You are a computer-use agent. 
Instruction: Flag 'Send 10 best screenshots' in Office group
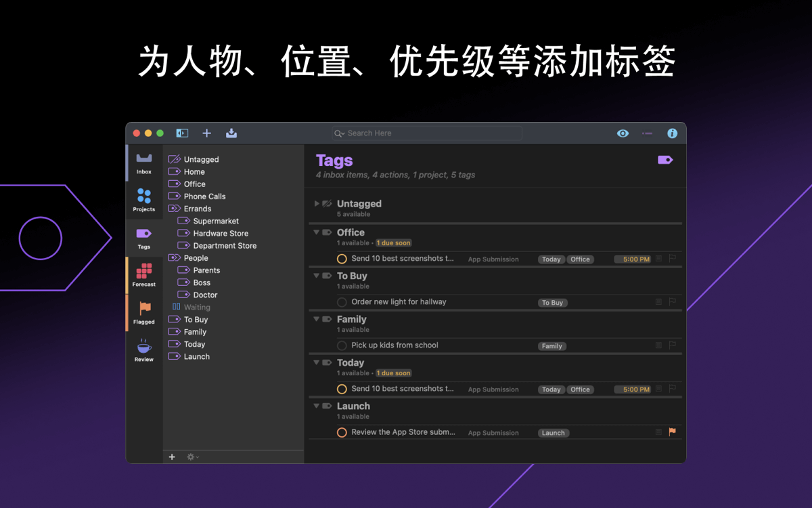coord(673,258)
